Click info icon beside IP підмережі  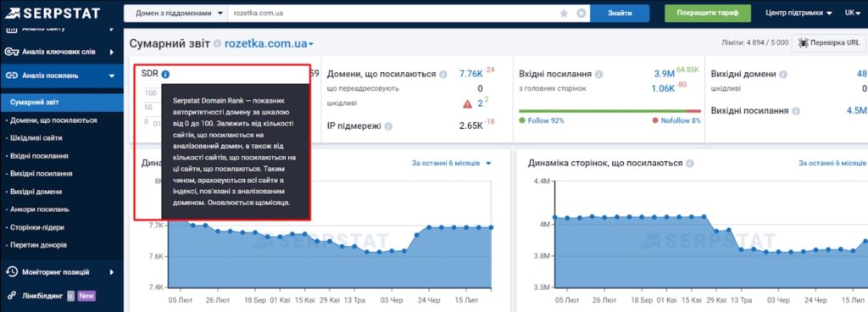[388, 126]
